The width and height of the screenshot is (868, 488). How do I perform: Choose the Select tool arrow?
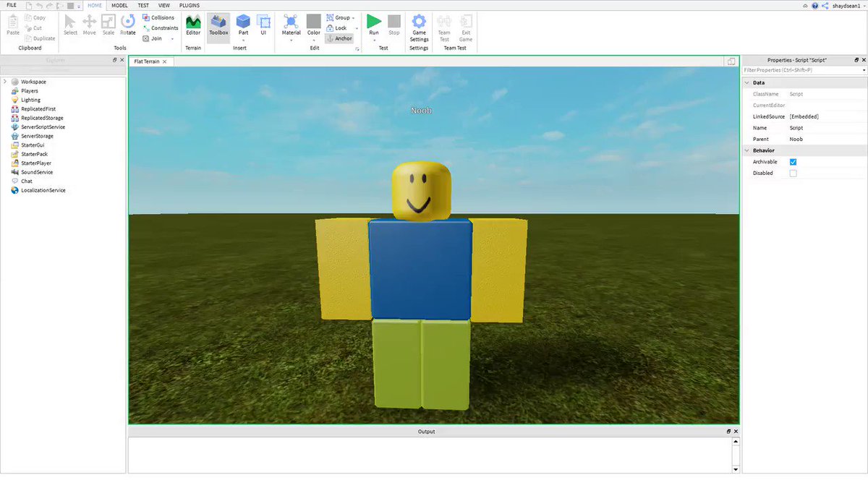(x=70, y=25)
